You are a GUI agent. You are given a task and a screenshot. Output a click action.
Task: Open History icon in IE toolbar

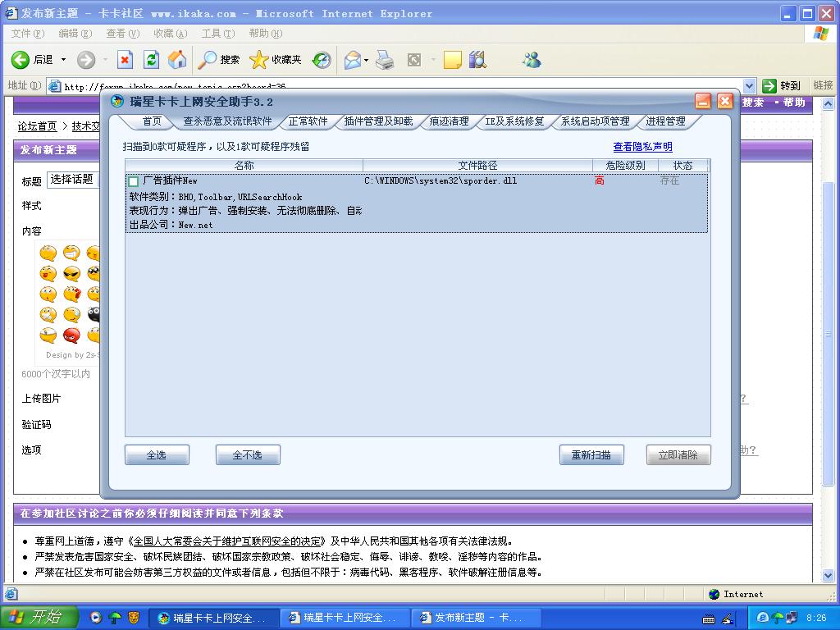(322, 59)
